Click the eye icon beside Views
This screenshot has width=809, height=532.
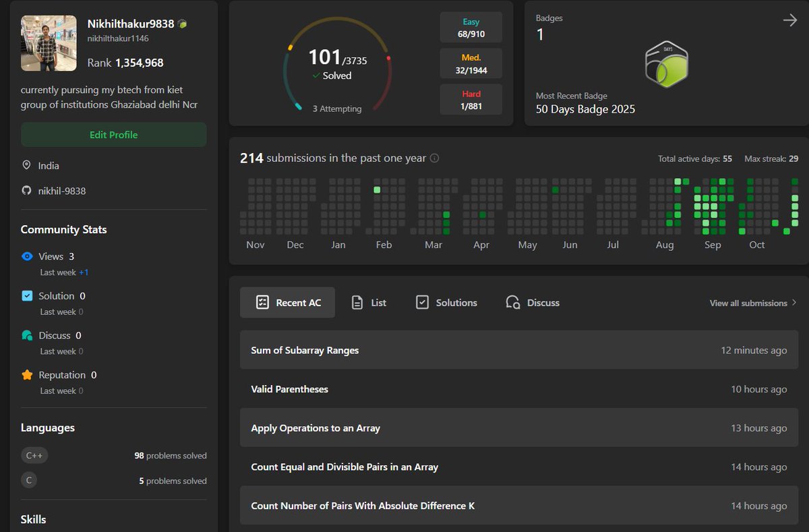[27, 256]
